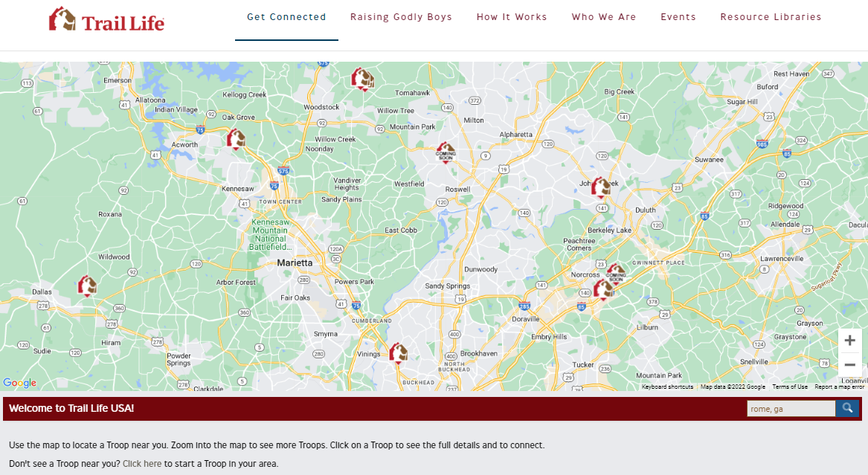Screen dimensions: 868x475
Task: Open the Who We Are menu
Action: pos(604,17)
